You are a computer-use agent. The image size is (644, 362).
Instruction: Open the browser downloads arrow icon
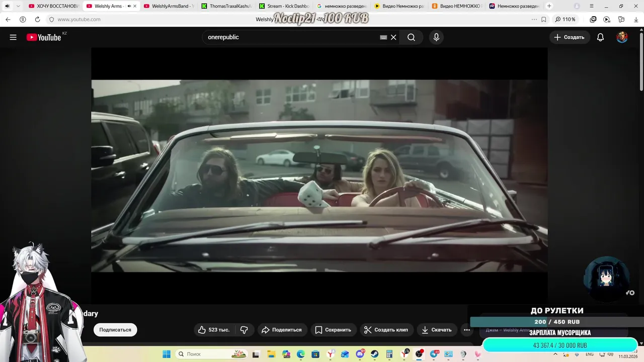tap(635, 19)
